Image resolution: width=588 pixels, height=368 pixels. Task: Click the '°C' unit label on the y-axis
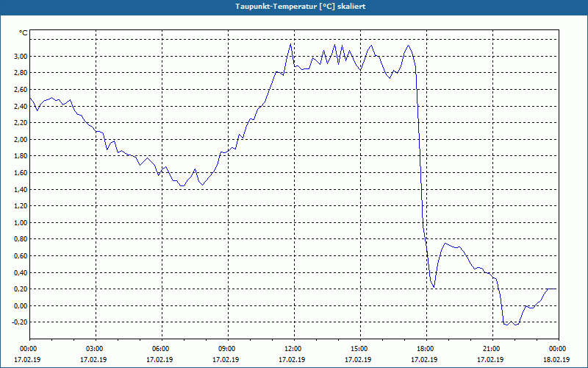tap(24, 33)
